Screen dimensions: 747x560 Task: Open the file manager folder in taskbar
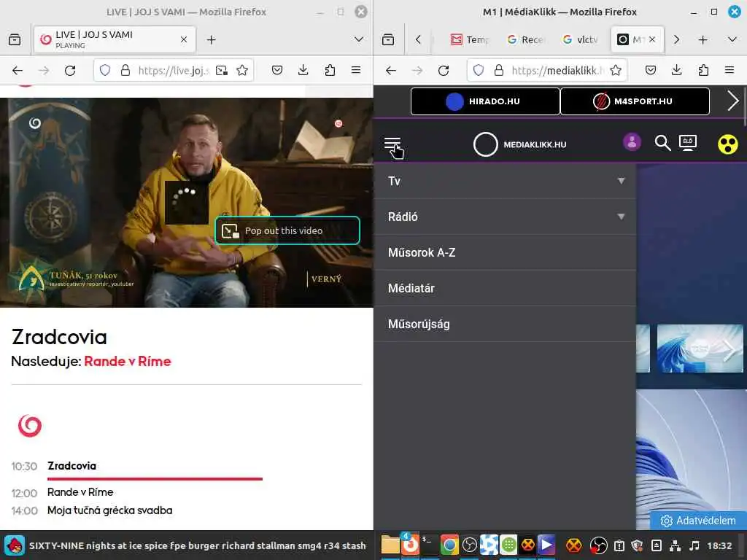point(390,545)
